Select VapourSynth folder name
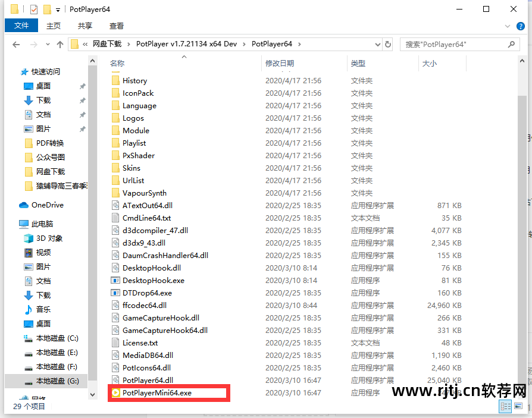The height and width of the screenshot is (418, 532). point(145,193)
